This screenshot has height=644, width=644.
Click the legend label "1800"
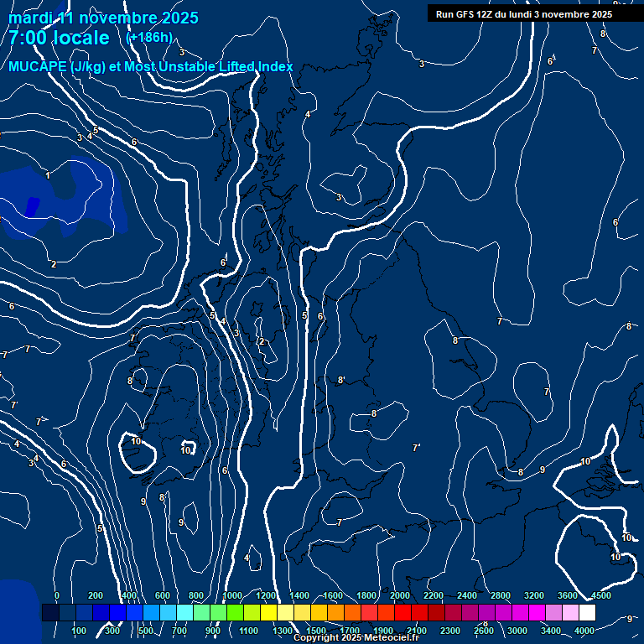[366, 595]
